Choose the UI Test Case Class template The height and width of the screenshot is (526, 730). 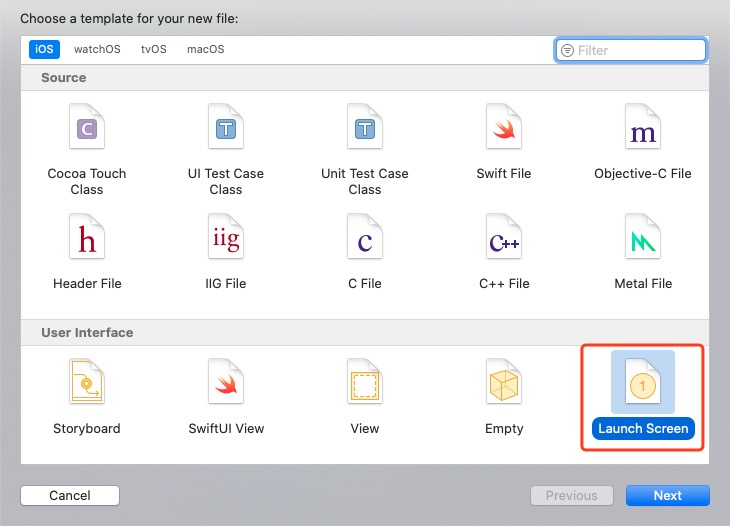click(225, 130)
